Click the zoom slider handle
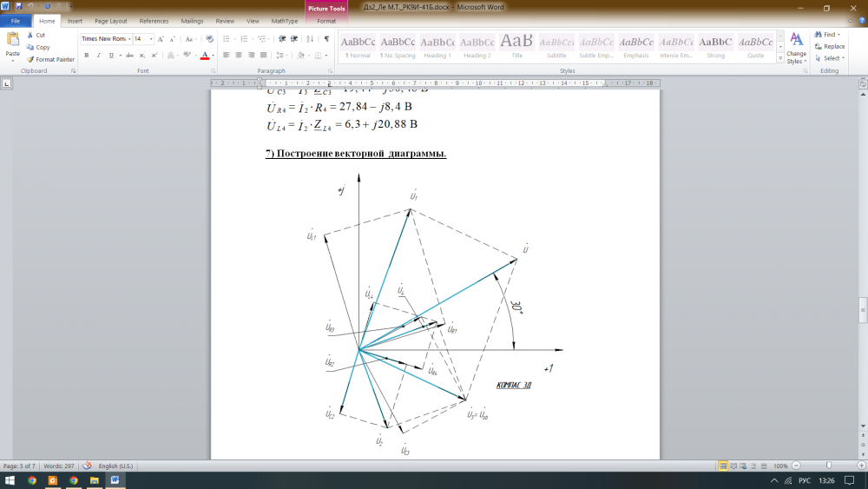Viewport: 868px width, 489px height. click(829, 466)
